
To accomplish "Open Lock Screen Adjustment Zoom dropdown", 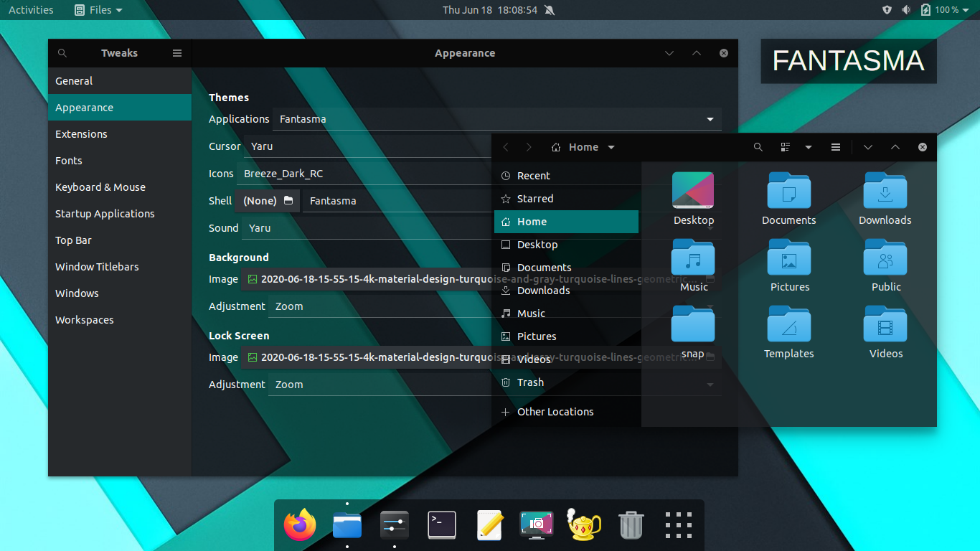I will coord(495,385).
